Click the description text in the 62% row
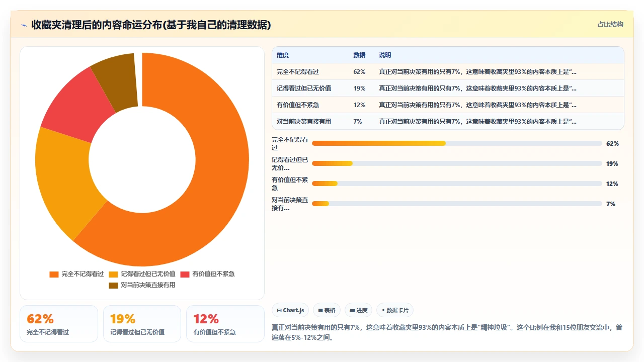644x362 pixels. point(477,72)
